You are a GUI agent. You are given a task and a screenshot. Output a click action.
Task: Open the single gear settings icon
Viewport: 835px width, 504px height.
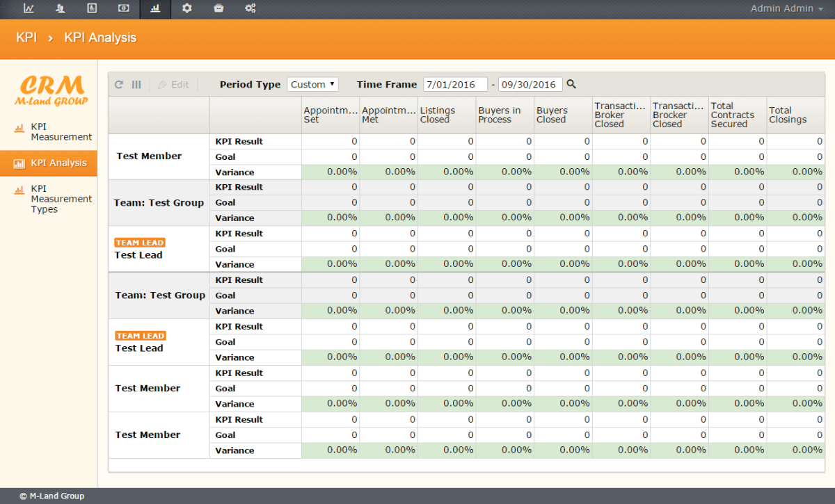[x=186, y=8]
